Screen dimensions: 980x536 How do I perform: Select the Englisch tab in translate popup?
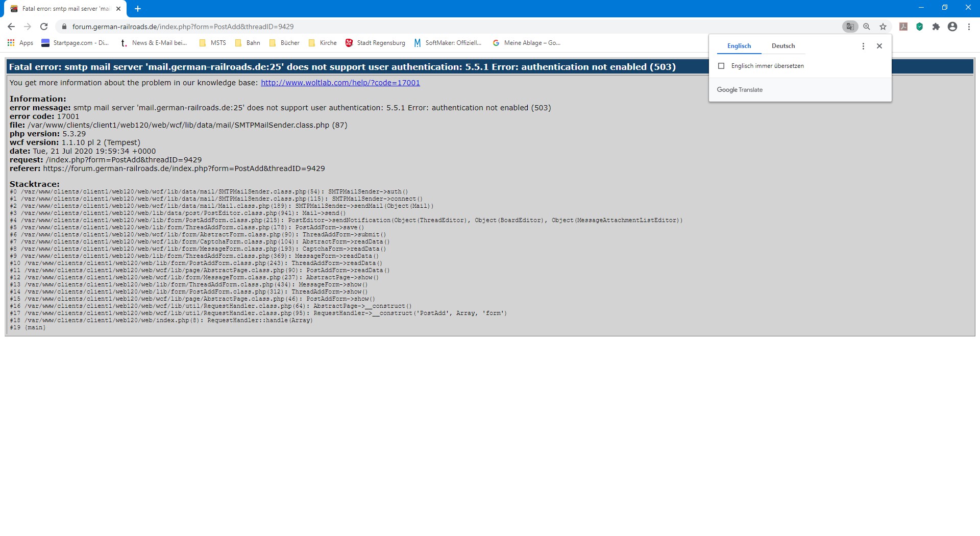tap(739, 46)
